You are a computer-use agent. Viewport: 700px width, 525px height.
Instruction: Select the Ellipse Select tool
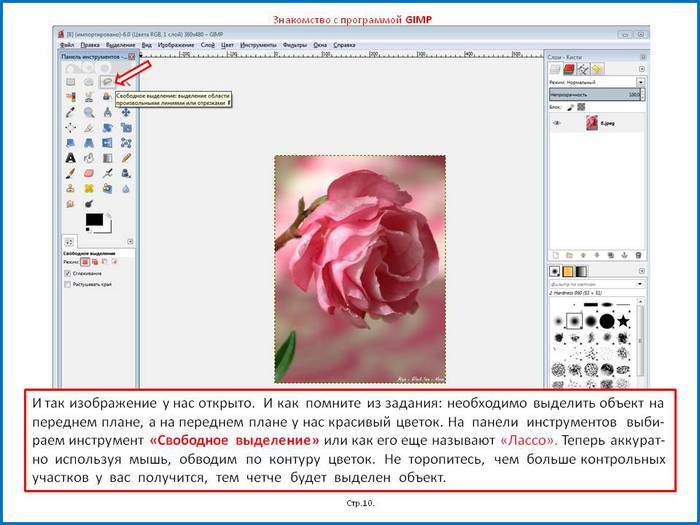pos(89,82)
